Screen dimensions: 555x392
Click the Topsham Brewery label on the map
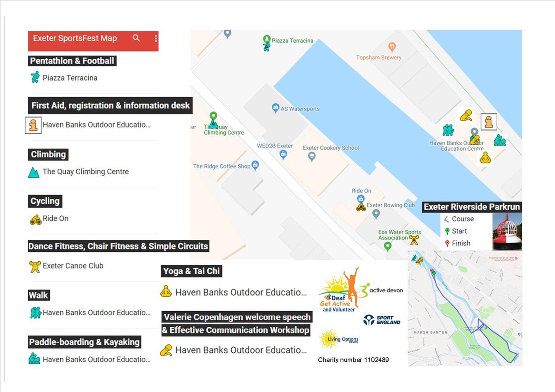pos(379,58)
